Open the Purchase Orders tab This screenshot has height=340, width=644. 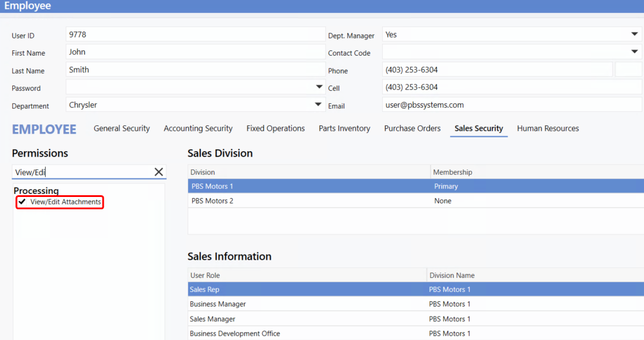412,128
